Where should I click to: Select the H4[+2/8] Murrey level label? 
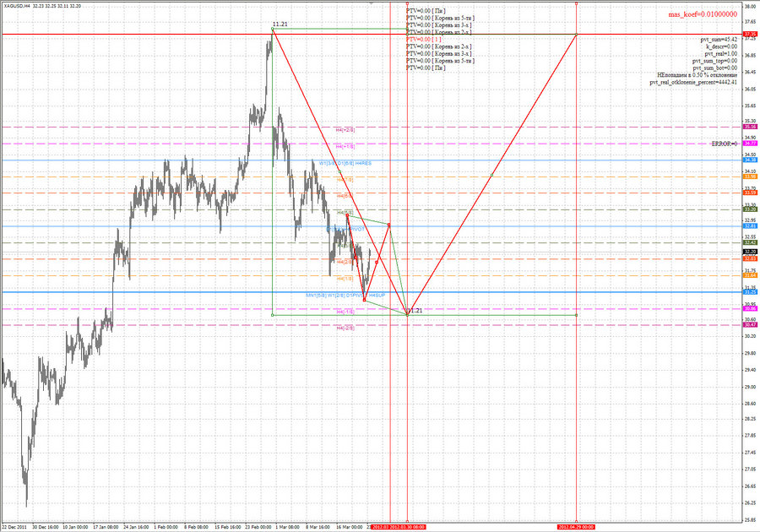[x=345, y=130]
